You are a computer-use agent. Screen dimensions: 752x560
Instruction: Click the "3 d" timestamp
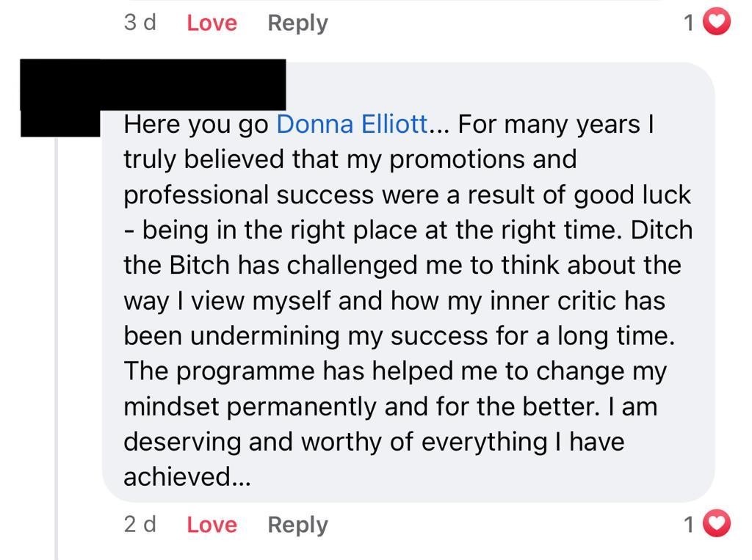point(140,23)
